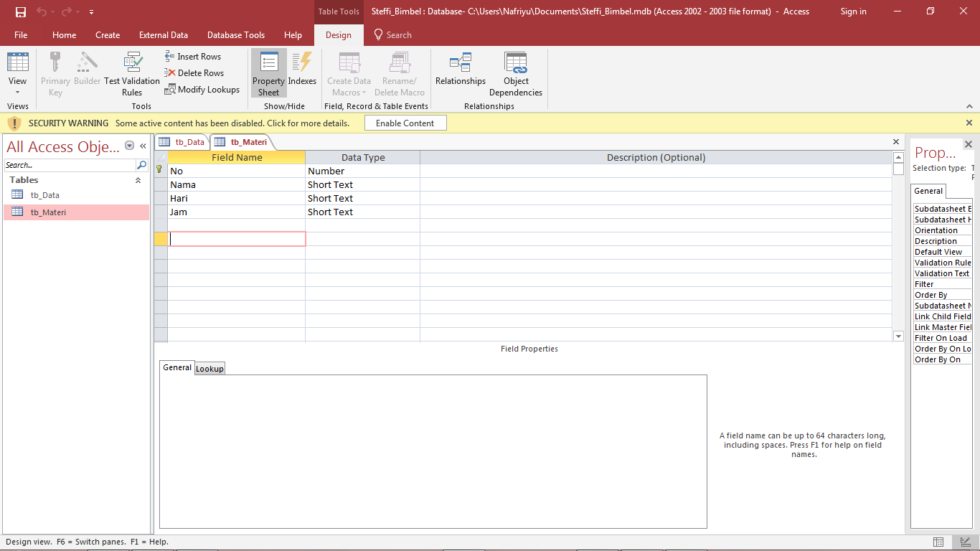Delete Rows from the table design

pos(194,73)
